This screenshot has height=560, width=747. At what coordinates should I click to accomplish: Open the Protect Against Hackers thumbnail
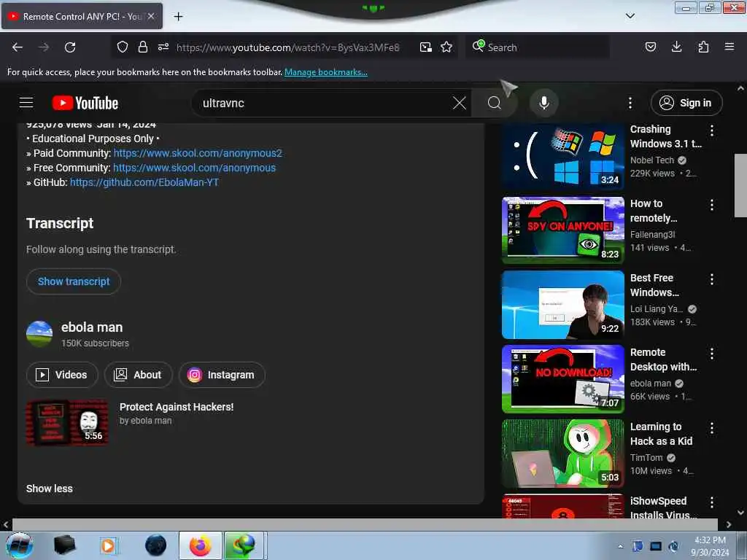(67, 422)
